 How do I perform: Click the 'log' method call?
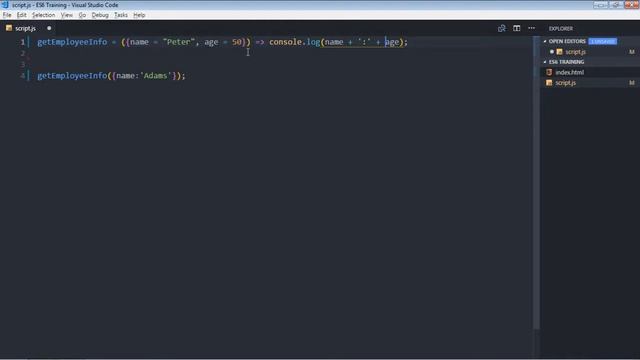point(313,42)
